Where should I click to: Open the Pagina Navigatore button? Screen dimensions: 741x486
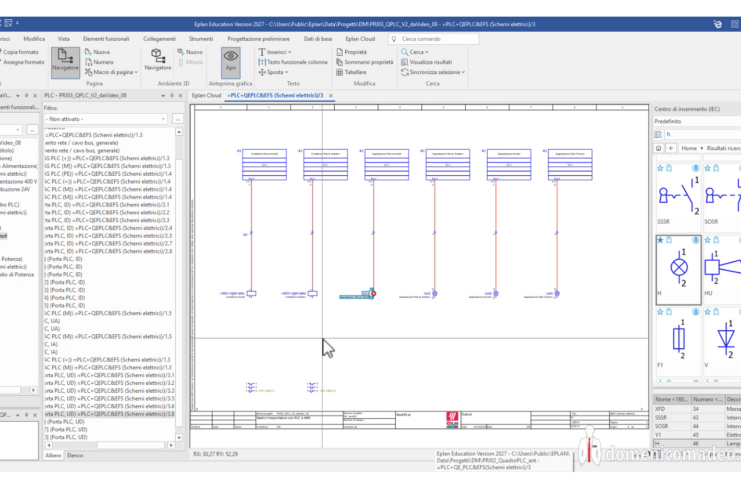[65, 62]
